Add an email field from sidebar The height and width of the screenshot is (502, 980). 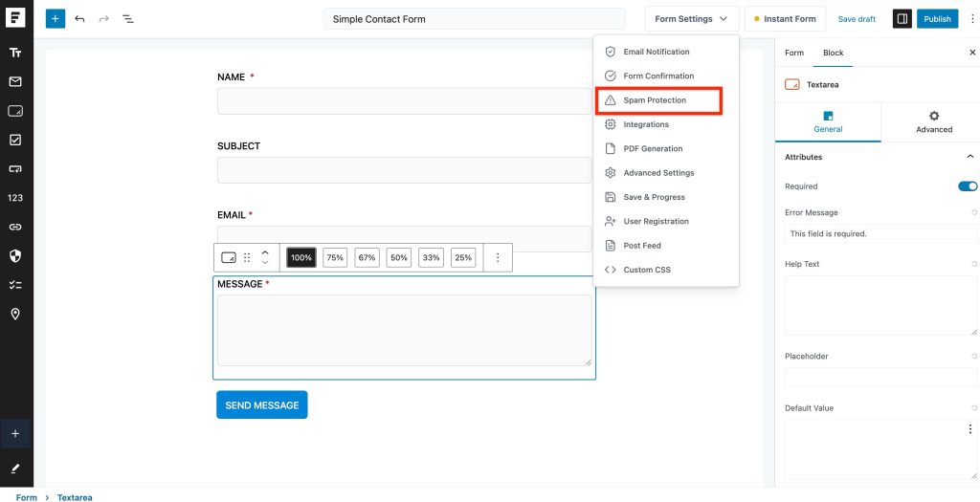[x=15, y=82]
